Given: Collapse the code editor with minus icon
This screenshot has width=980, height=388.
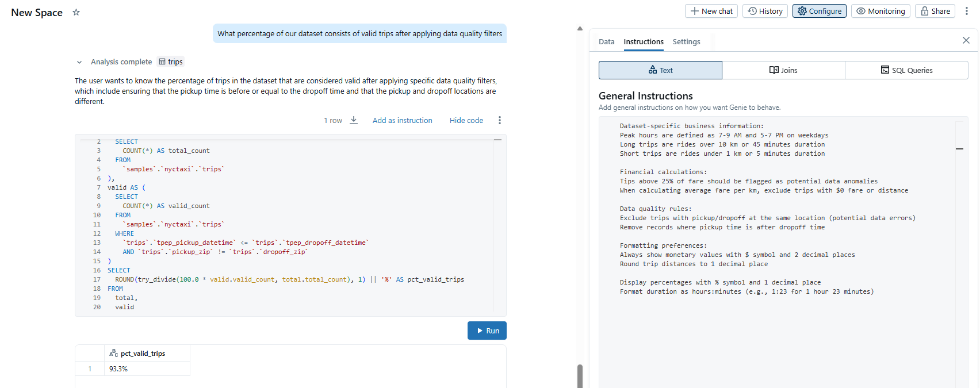Looking at the screenshot, I should 497,140.
